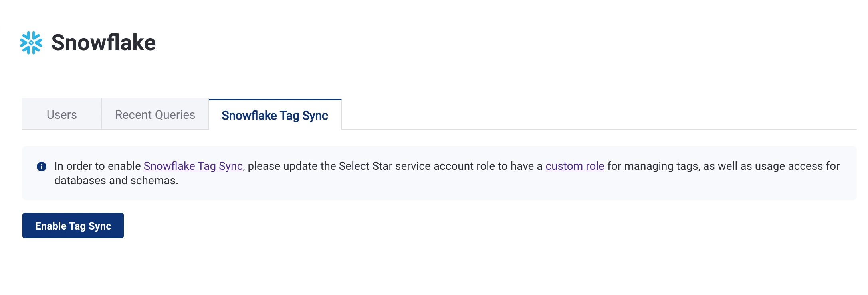Image resolution: width=868 pixels, height=295 pixels.
Task: Select the Snowflake Tag Sync tab
Action: [x=275, y=116]
